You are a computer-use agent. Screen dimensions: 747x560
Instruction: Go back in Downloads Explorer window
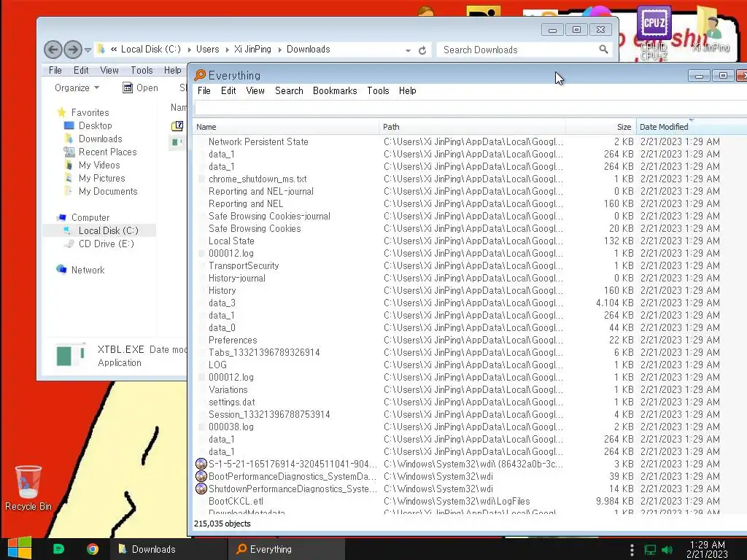pyautogui.click(x=53, y=49)
